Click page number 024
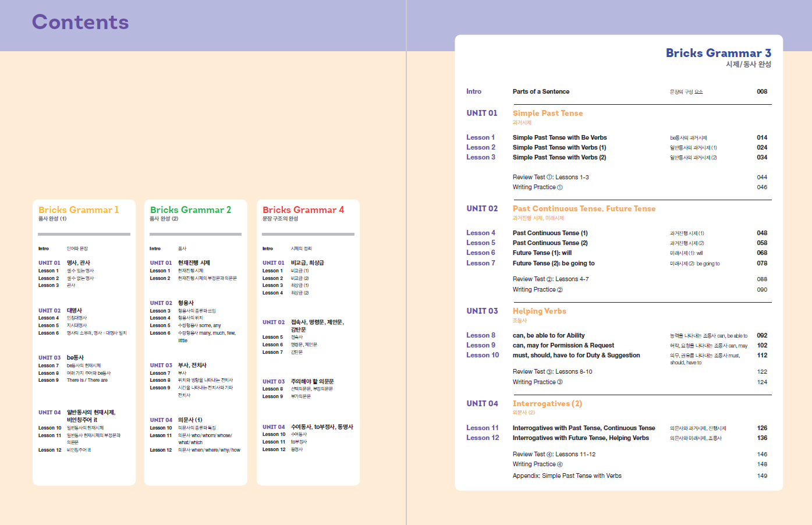812x525 pixels. click(762, 147)
